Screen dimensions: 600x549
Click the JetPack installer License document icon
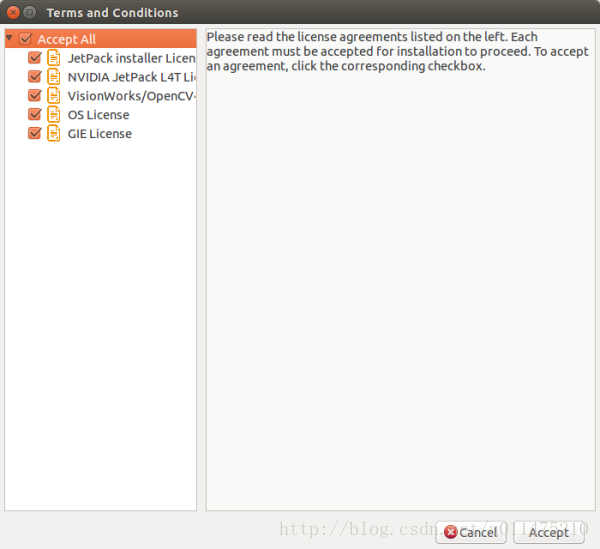54,58
